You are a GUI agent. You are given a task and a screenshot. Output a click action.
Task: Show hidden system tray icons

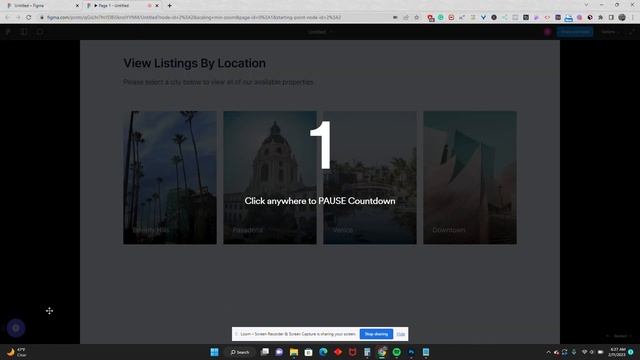click(x=548, y=352)
